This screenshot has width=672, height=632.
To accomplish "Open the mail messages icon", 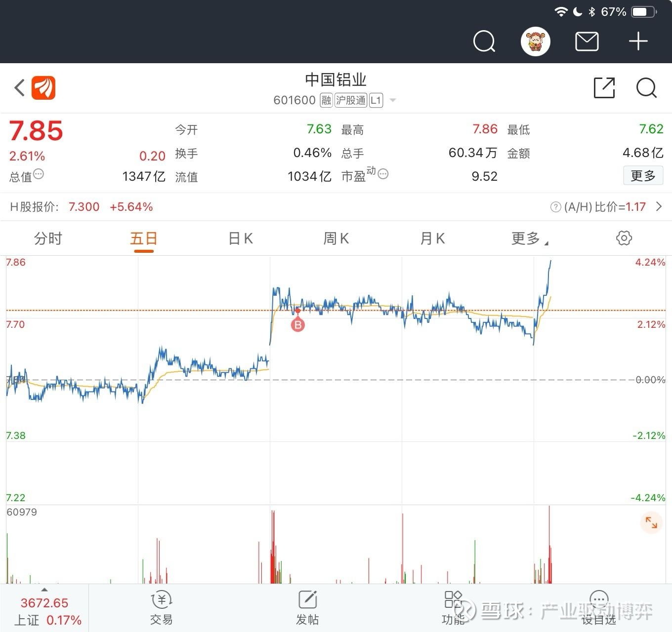I will tap(587, 41).
